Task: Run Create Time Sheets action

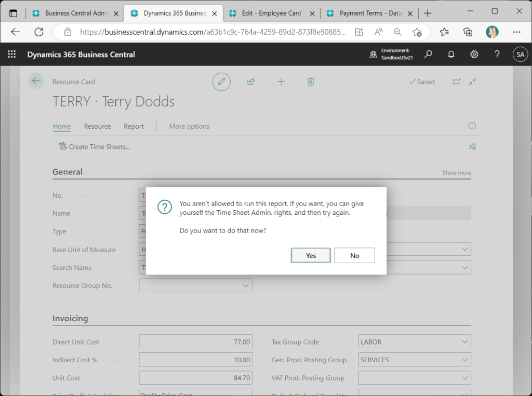Action: (95, 146)
